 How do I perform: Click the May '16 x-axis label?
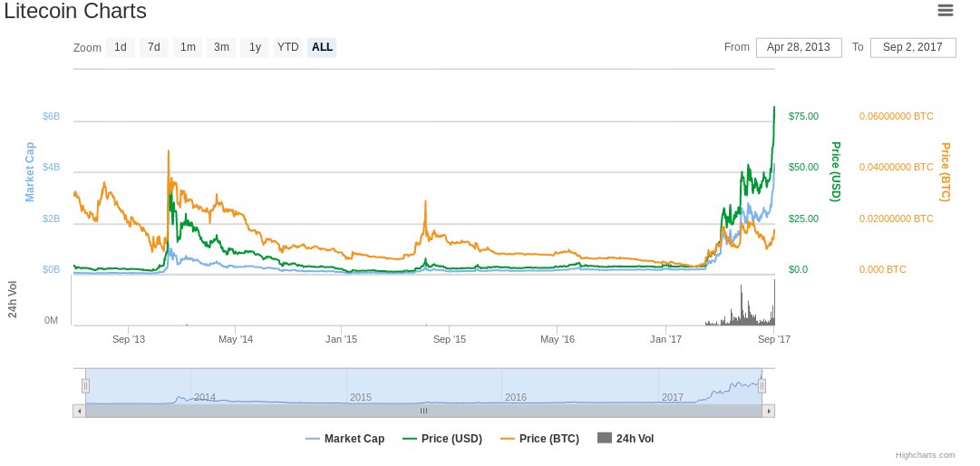tap(558, 339)
